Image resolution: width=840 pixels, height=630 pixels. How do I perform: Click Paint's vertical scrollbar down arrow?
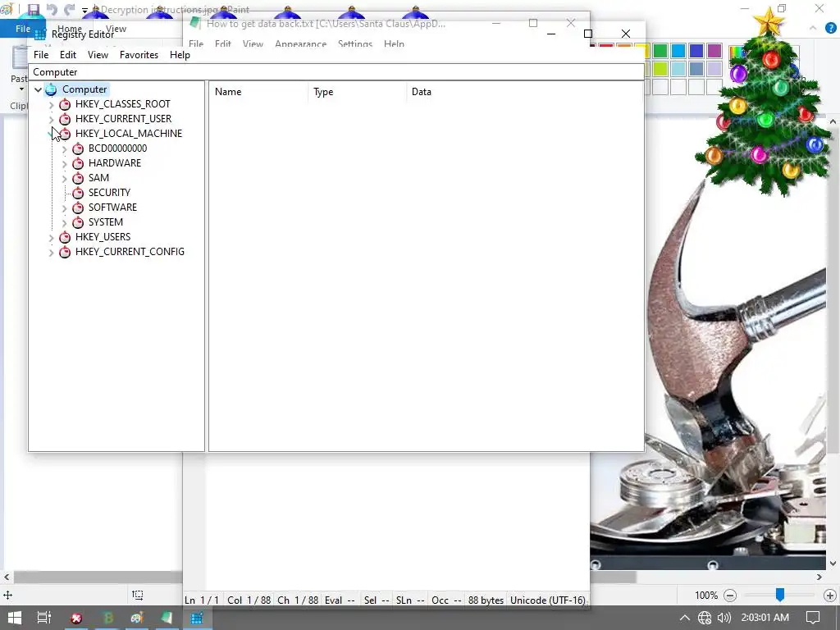click(833, 564)
